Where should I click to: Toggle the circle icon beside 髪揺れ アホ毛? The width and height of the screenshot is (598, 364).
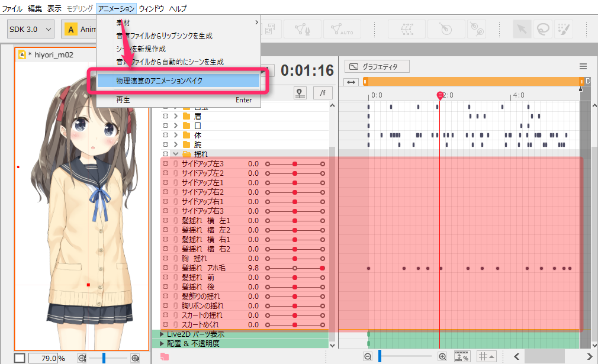[165, 268]
